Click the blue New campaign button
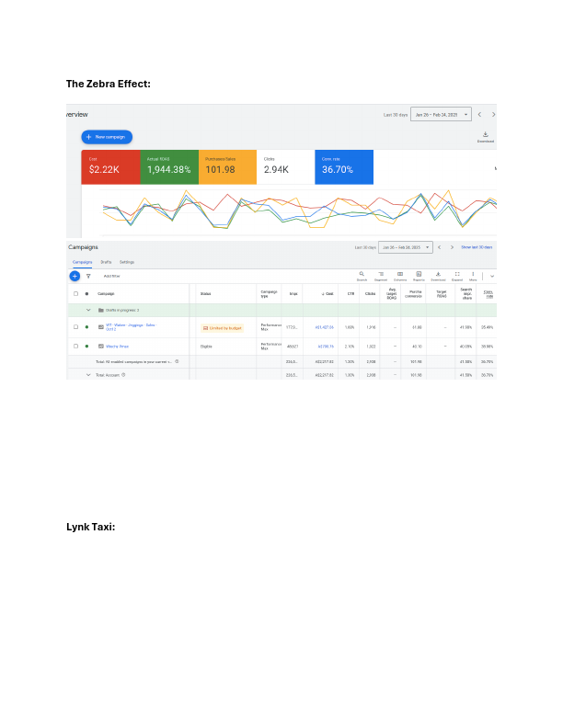 (107, 137)
